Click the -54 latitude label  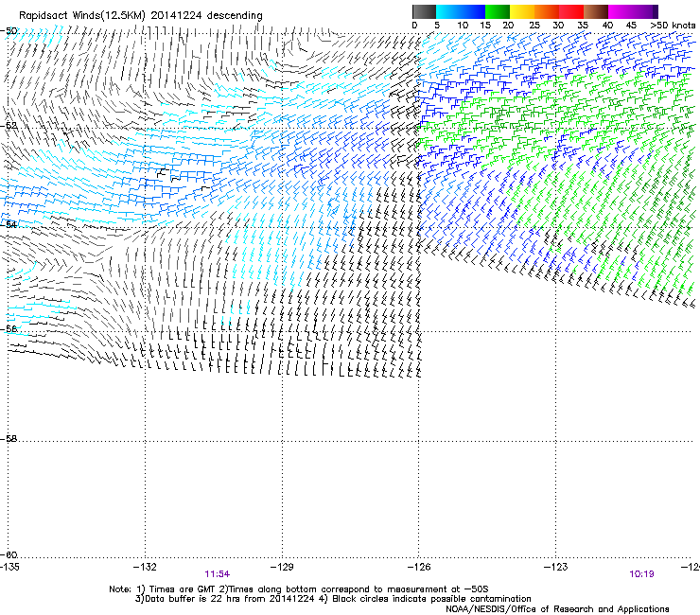pyautogui.click(x=9, y=224)
